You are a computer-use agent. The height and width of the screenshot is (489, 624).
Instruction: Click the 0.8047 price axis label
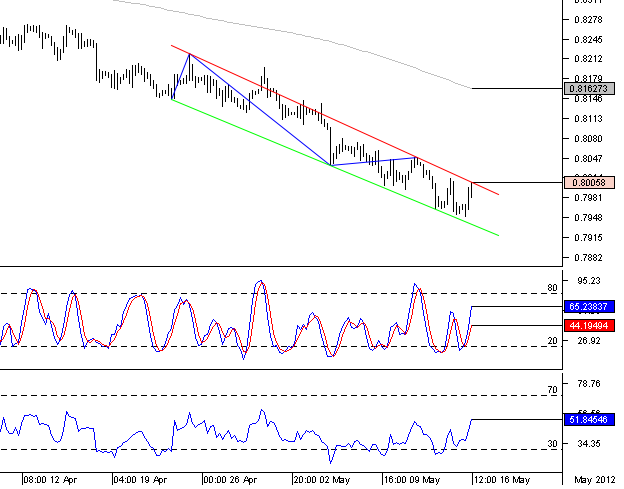click(x=588, y=158)
